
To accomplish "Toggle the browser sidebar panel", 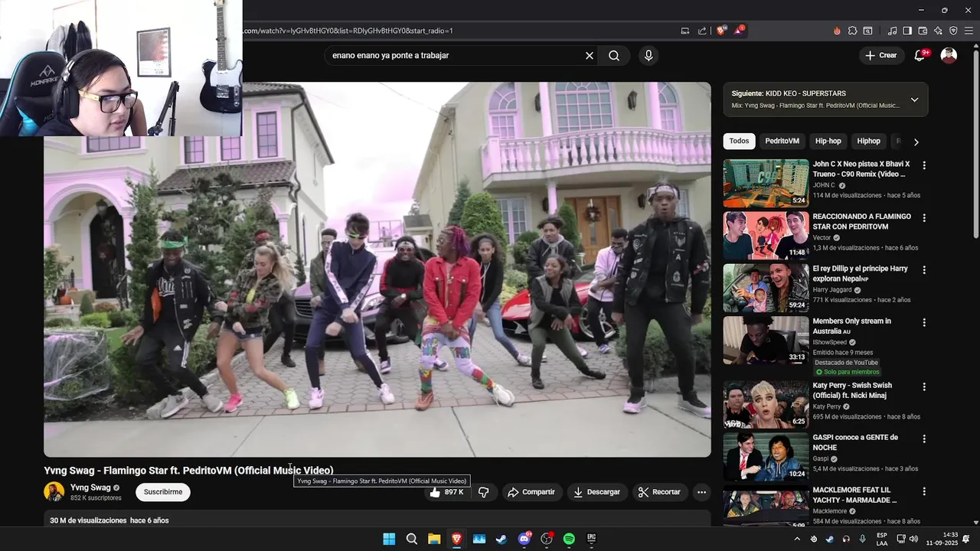I will pos(907,31).
